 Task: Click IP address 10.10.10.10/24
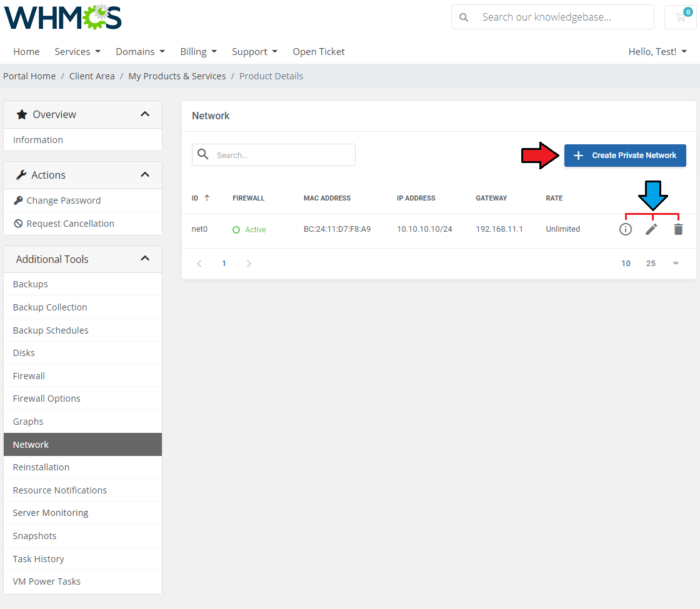click(x=424, y=229)
